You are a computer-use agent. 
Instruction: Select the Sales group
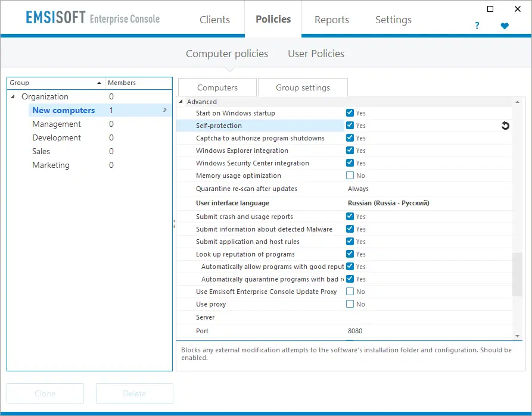click(41, 151)
